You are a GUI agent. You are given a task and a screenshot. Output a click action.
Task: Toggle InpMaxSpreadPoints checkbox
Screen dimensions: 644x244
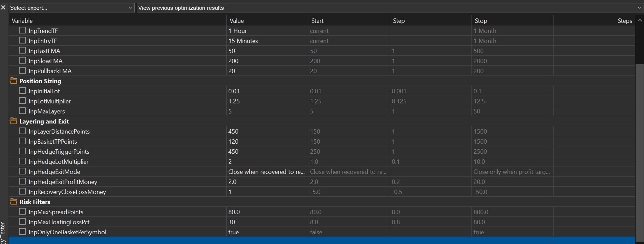pos(23,211)
